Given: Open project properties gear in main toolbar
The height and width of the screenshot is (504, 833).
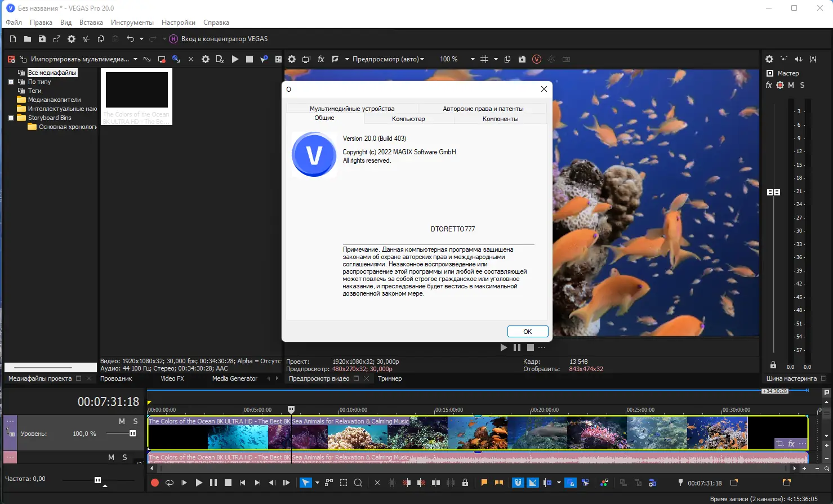Looking at the screenshot, I should [71, 39].
